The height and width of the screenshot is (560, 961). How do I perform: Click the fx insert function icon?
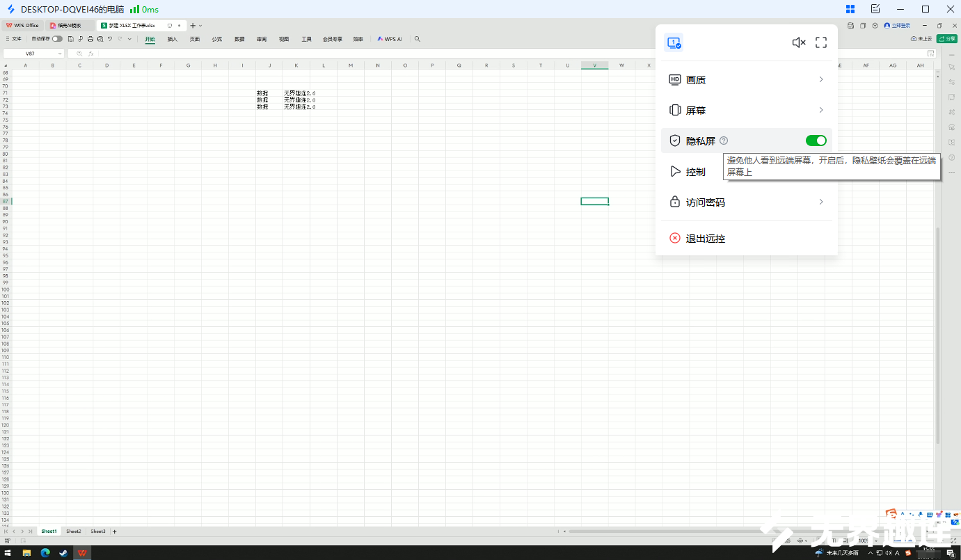click(90, 54)
